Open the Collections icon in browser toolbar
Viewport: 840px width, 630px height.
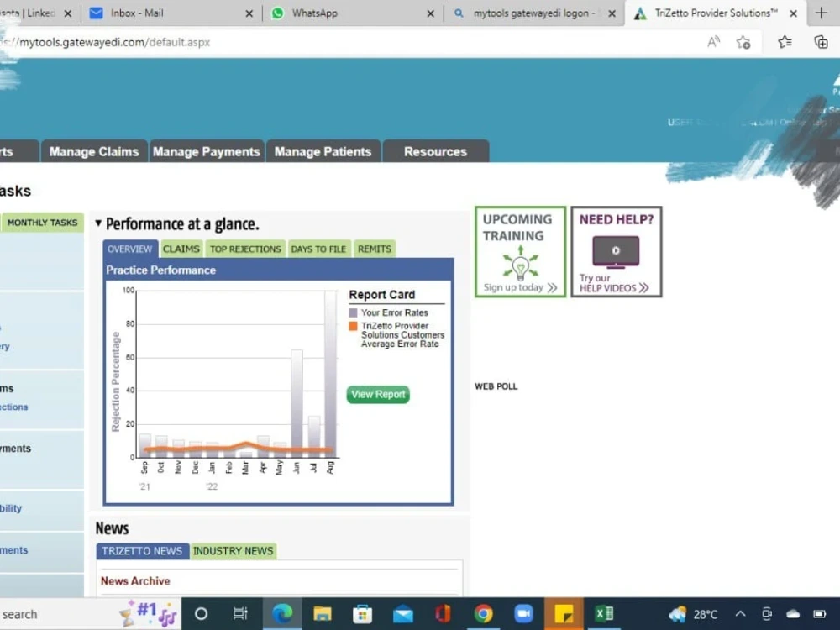click(821, 42)
